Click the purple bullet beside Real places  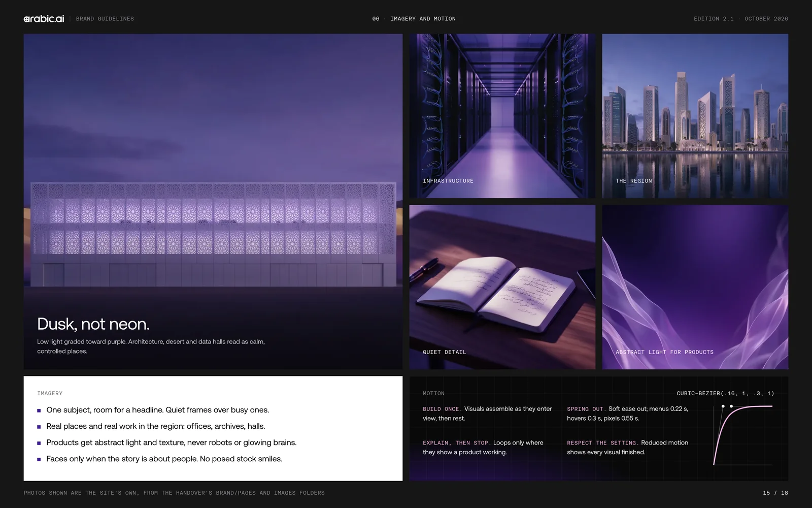coord(39,427)
